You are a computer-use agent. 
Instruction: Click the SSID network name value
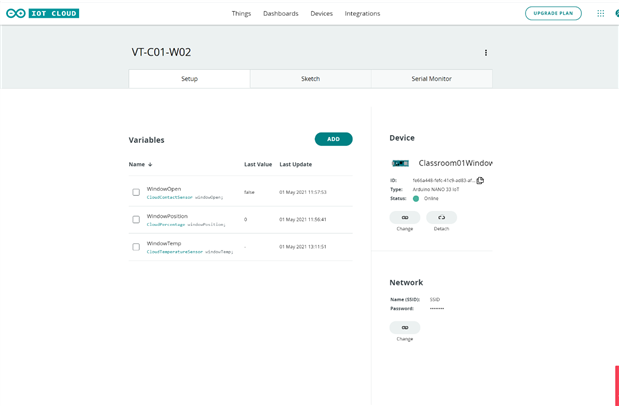[435, 300]
